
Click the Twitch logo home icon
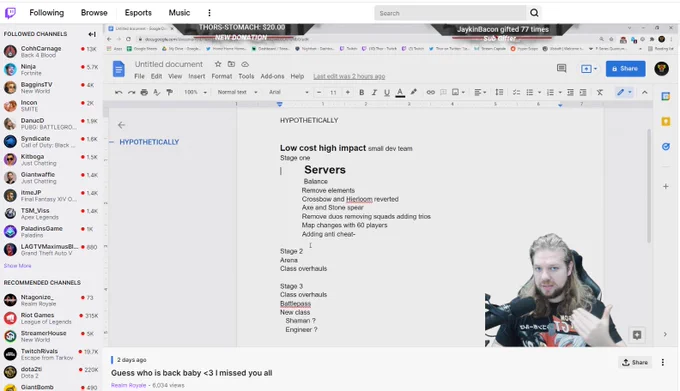click(10, 13)
